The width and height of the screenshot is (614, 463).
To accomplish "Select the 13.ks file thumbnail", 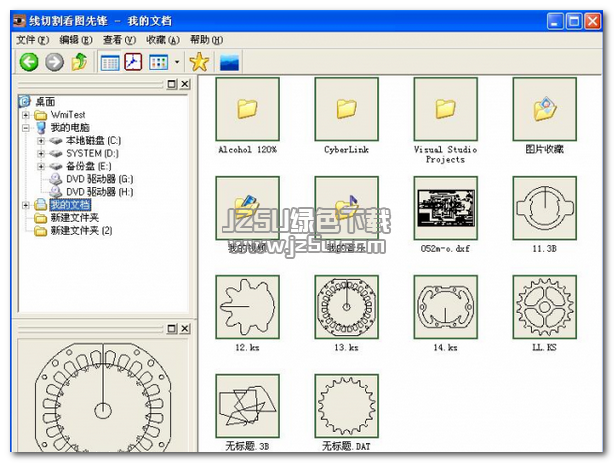I will click(x=346, y=307).
